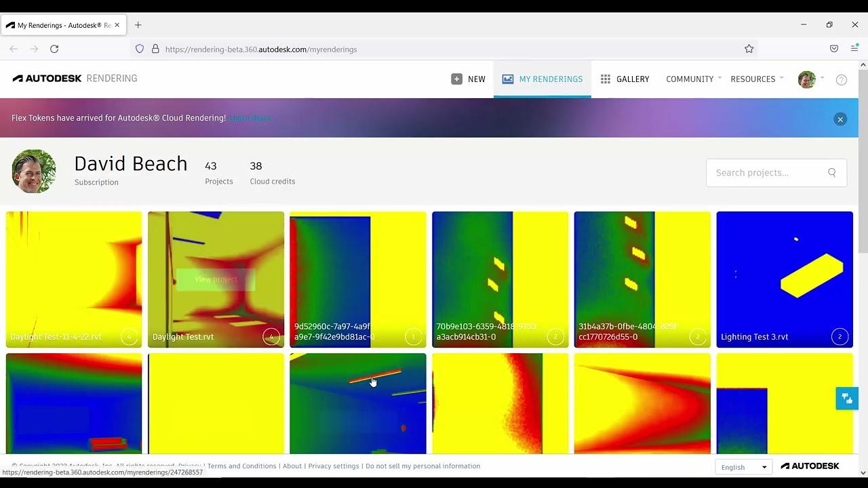Screen dimensions: 868x488
Task: Click the site lock security icon
Action: [155, 49]
